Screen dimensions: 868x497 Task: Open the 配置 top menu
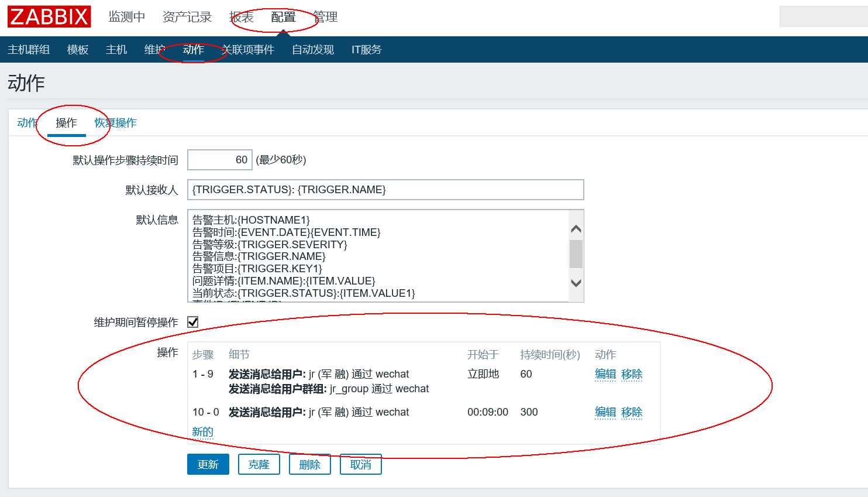pos(283,17)
